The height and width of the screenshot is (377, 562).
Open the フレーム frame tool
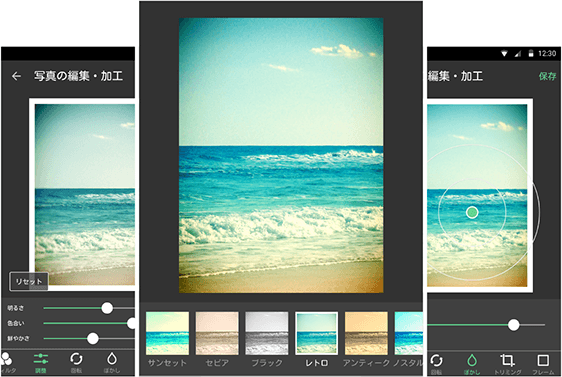(543, 363)
